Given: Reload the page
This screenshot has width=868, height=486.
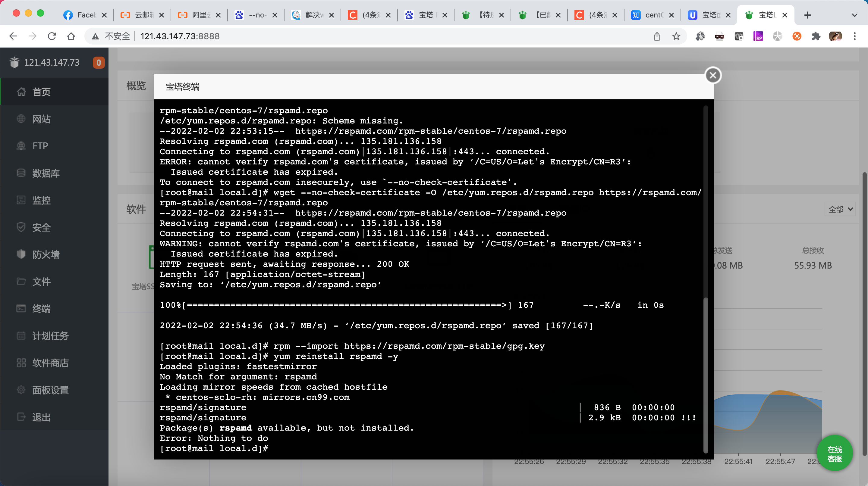Looking at the screenshot, I should click(x=52, y=36).
